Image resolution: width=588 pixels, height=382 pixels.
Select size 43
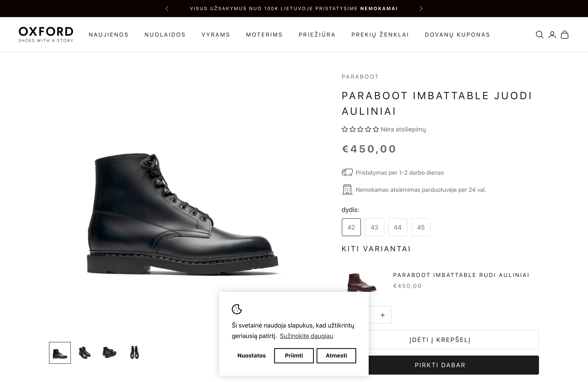click(374, 227)
